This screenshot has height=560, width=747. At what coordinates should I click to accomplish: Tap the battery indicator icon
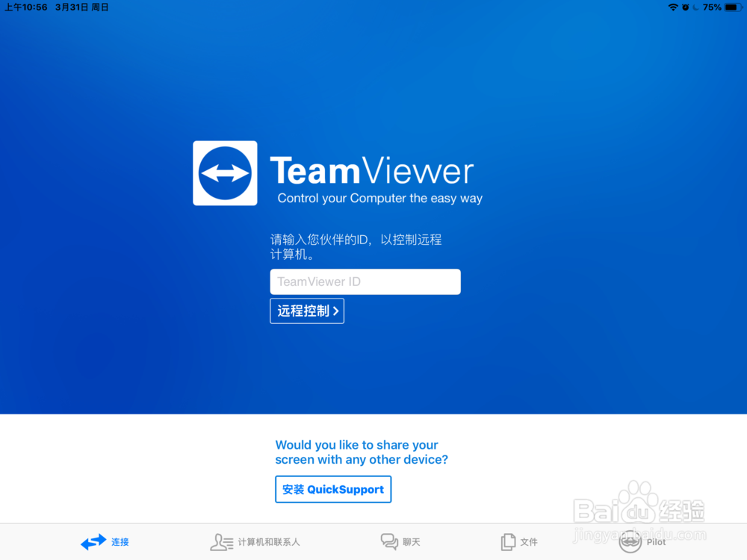(733, 7)
